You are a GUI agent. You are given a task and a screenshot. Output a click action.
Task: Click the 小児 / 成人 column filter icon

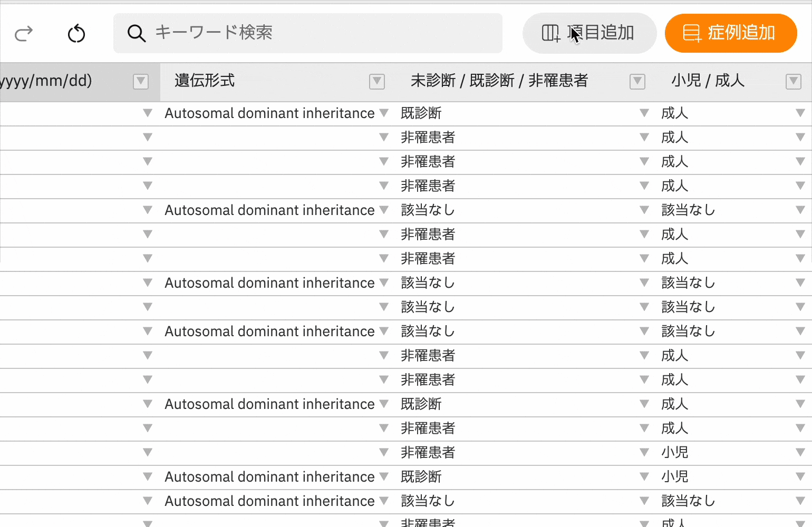click(793, 82)
